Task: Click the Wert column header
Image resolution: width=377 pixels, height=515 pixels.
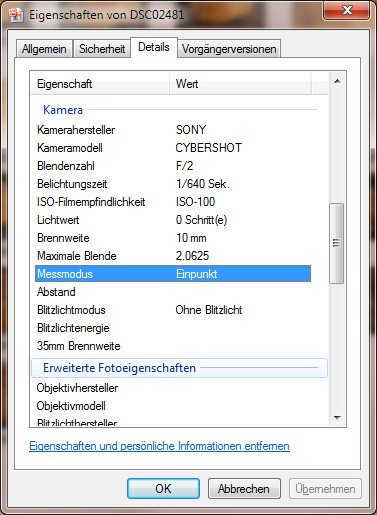Action: pyautogui.click(x=240, y=84)
